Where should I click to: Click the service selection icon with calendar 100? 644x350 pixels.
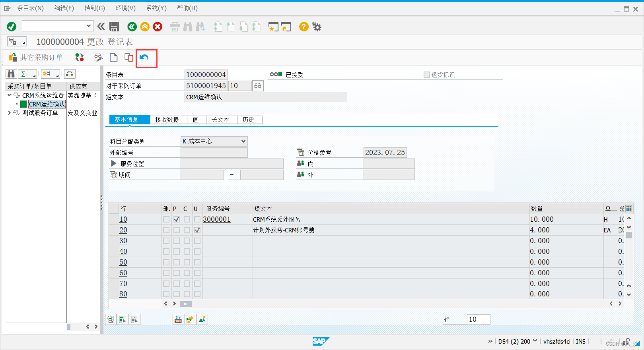tap(178, 319)
